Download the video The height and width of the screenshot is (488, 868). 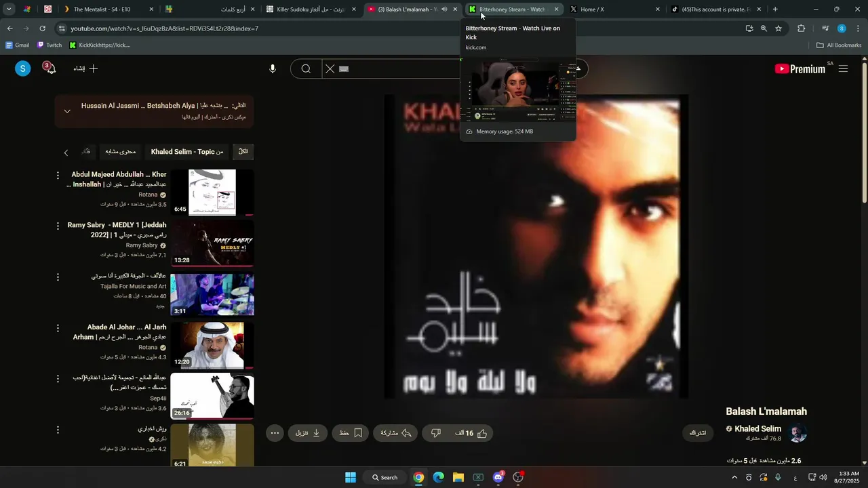point(308,433)
